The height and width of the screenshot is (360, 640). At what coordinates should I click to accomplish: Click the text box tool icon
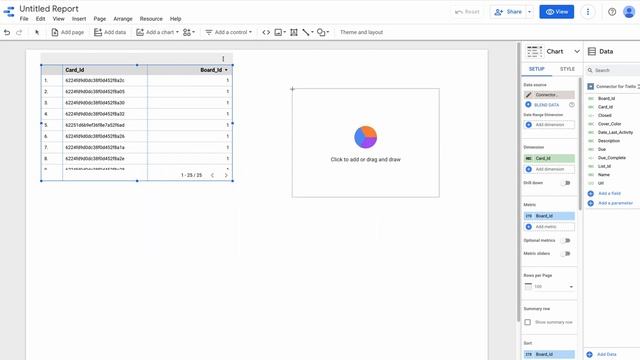pos(293,32)
